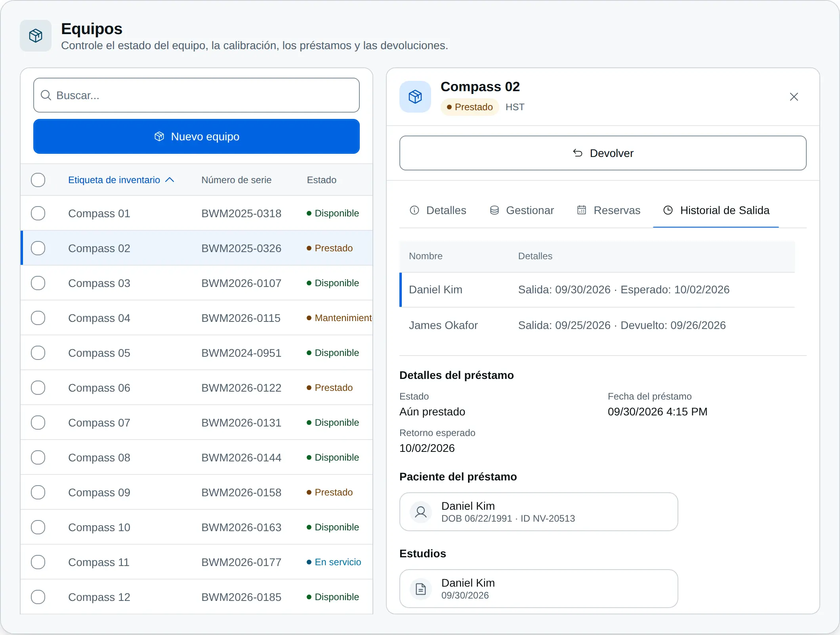
Task: Open the study document icon for Daniel Kim
Action: click(421, 589)
